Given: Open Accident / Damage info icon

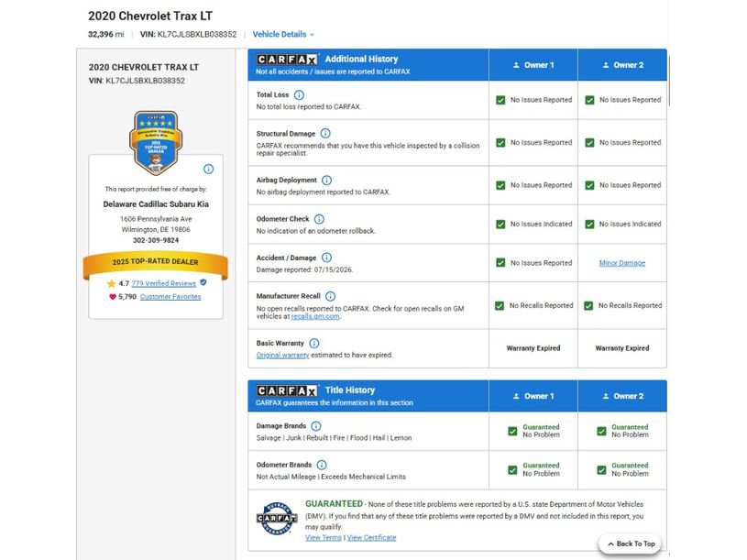Looking at the screenshot, I should tap(326, 258).
